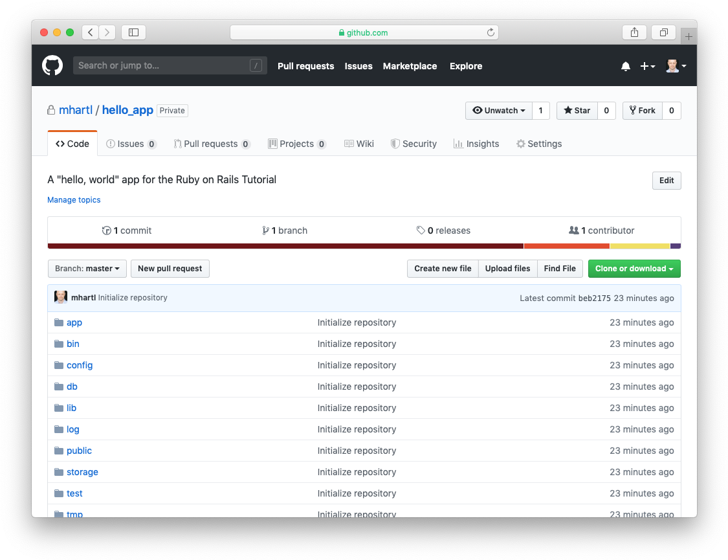View the 0 releases page
Screen dimensions: 728x560
point(443,230)
